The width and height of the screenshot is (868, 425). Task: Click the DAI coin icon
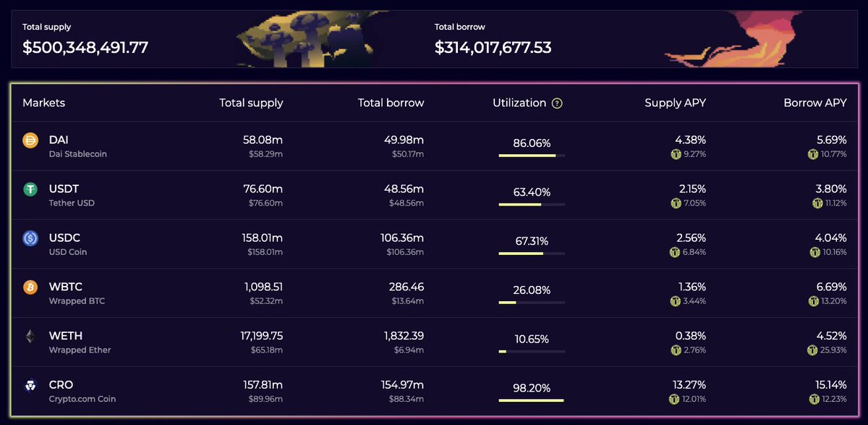coord(30,140)
